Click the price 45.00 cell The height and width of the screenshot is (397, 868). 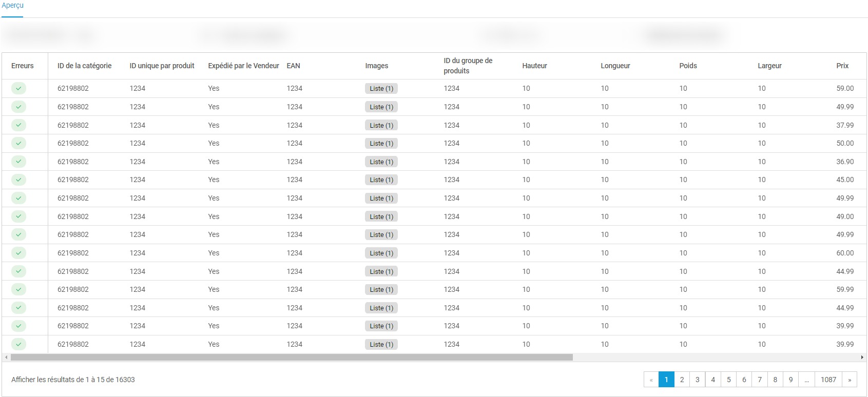pyautogui.click(x=845, y=180)
